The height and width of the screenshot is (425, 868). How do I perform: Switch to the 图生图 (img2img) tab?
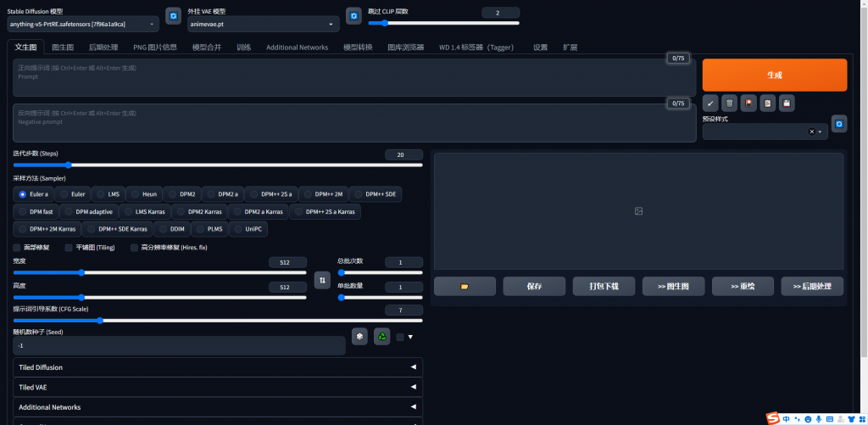(63, 48)
